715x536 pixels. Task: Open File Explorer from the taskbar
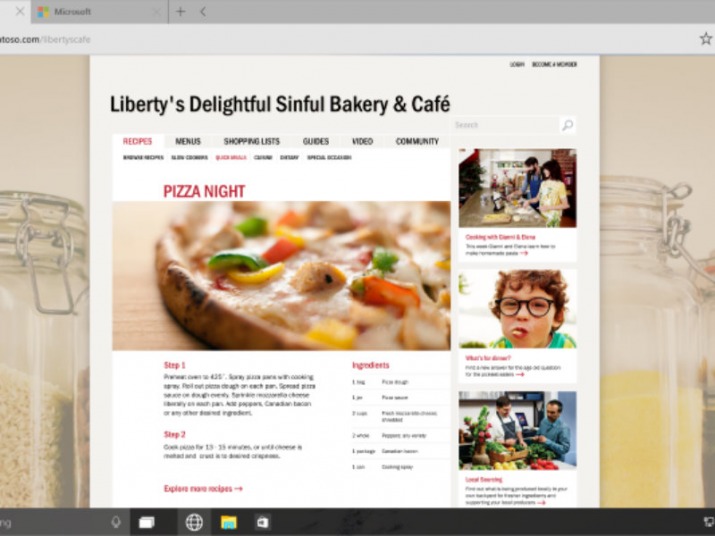[228, 522]
